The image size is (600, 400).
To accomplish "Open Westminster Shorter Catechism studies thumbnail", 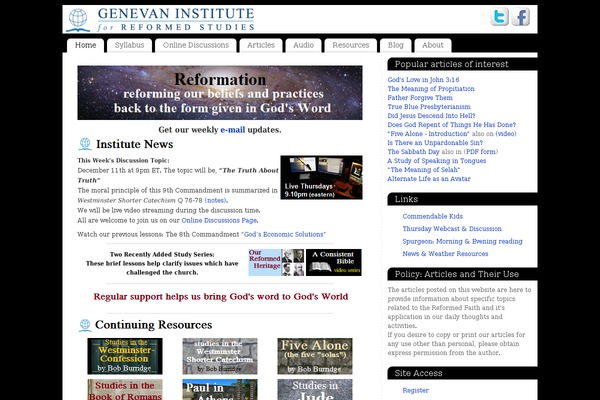I will [x=220, y=356].
